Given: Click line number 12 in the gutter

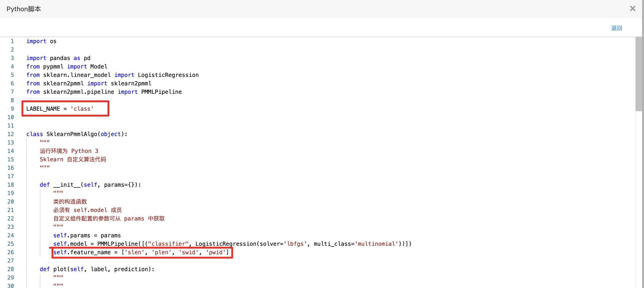Looking at the screenshot, I should pyautogui.click(x=11, y=134).
